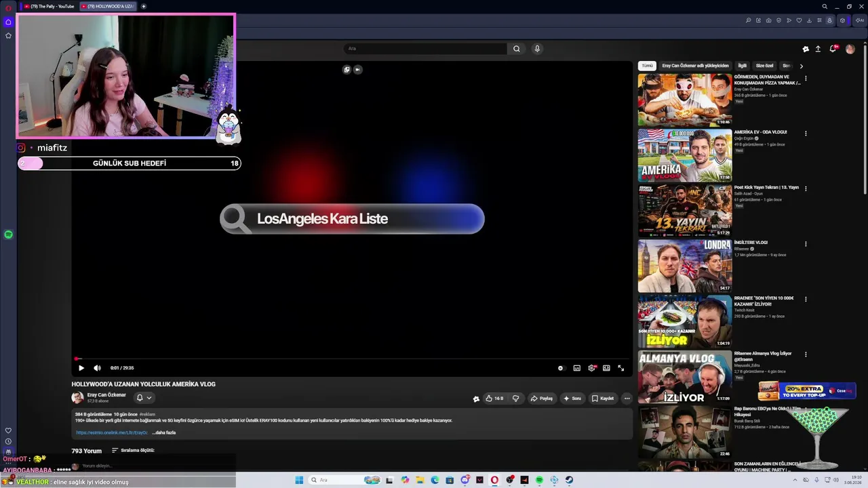Open File Explorer from the taskbar
Screen dimensions: 868x488
click(x=420, y=480)
